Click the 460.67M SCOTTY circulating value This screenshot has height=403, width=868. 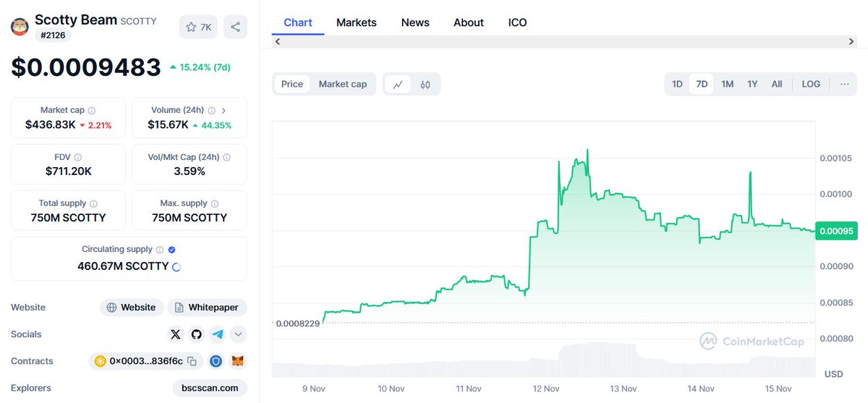tap(123, 266)
